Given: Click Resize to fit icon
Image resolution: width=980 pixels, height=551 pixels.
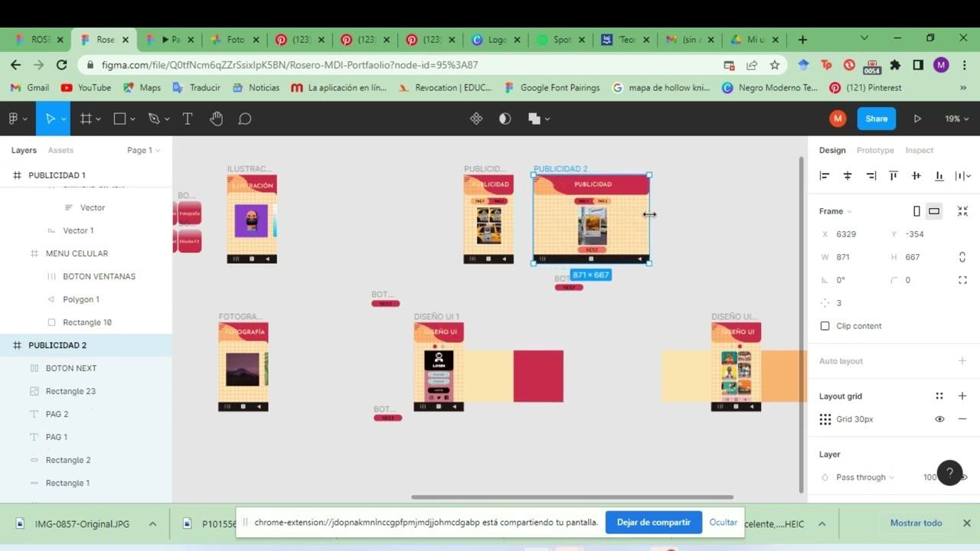Looking at the screenshot, I should 962,211.
